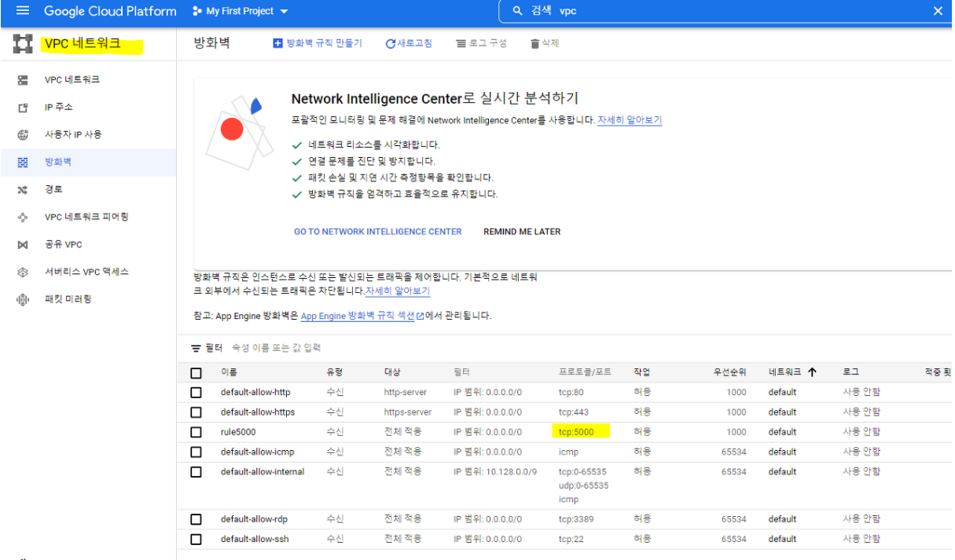Click REMIND ME LATER button
This screenshot has width=955, height=560.
click(522, 232)
